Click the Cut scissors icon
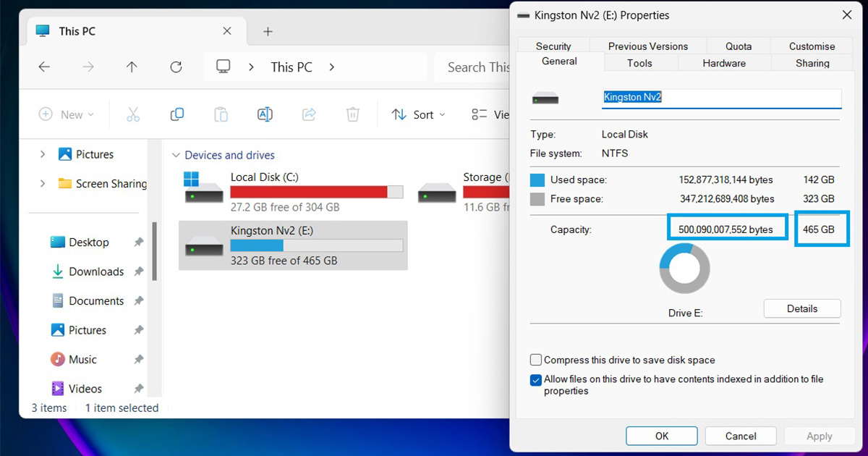 click(133, 114)
